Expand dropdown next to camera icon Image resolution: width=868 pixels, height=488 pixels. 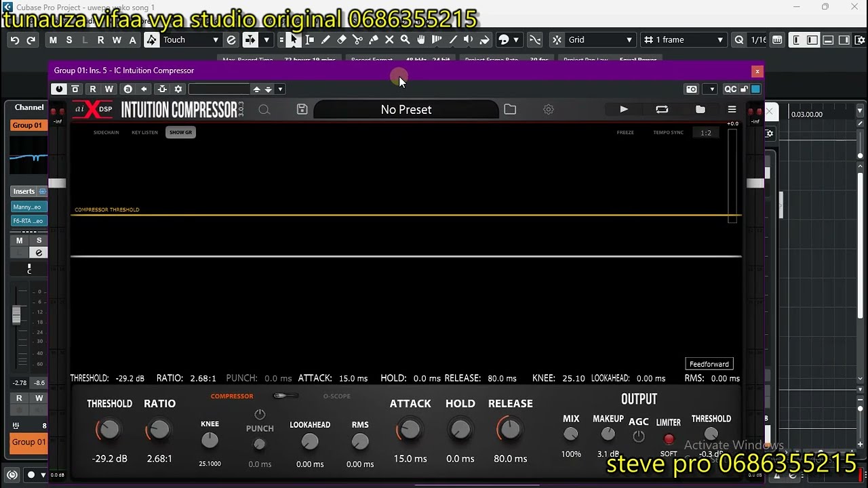click(711, 89)
